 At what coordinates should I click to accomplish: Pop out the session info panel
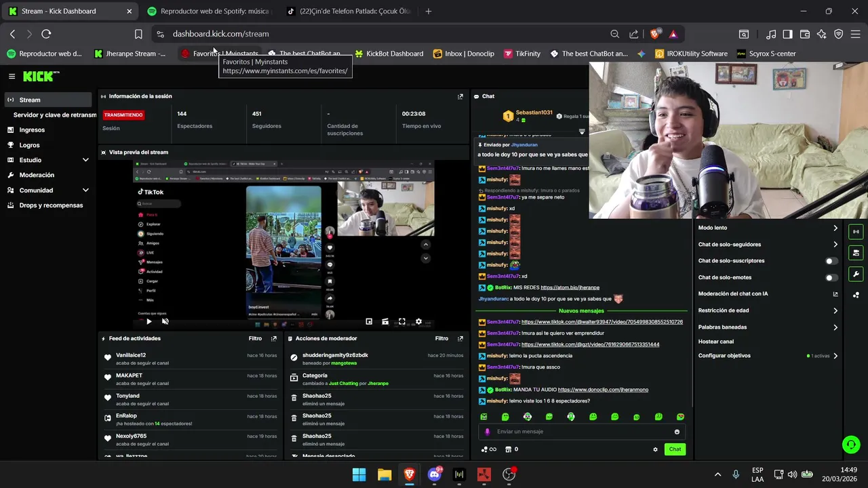(460, 96)
